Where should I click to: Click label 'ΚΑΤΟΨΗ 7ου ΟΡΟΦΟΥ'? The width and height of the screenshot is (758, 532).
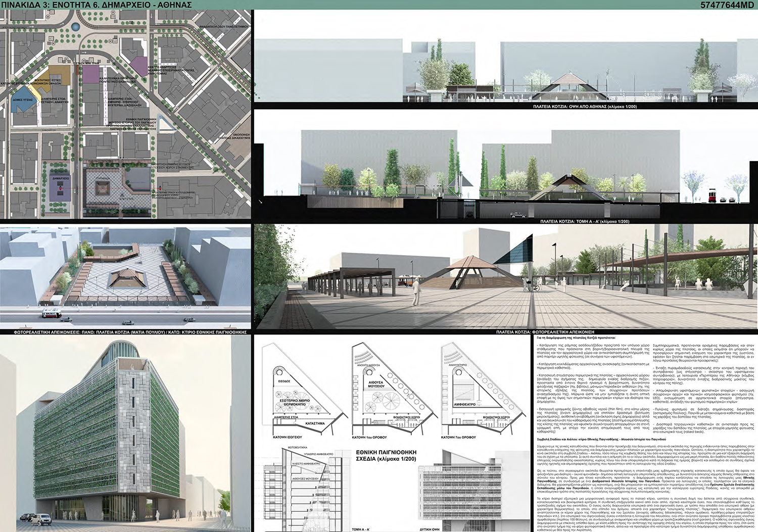(458, 437)
